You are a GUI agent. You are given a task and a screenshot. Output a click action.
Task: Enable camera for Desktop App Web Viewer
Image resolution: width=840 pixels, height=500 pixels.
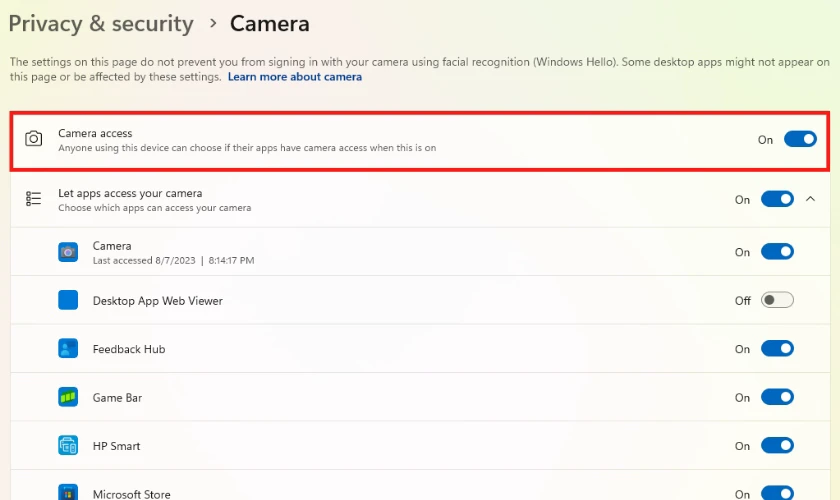(x=777, y=300)
